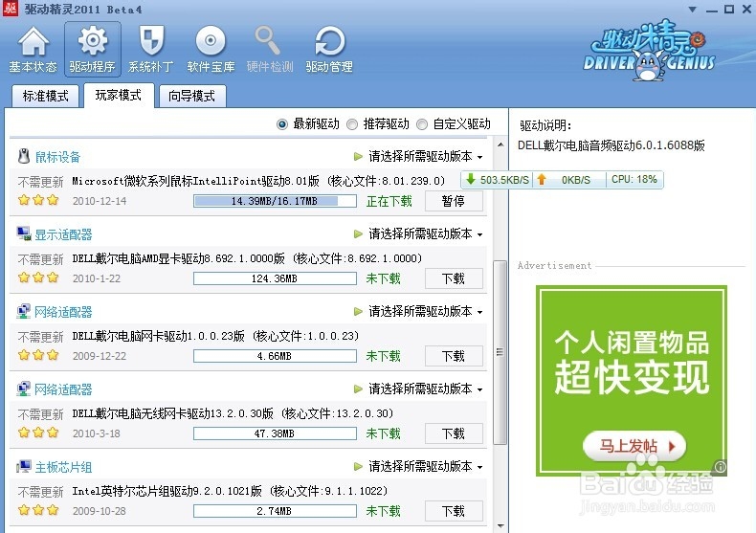Click the 驱动精灵 red app logo in title bar
756x533 pixels.
click(x=11, y=9)
